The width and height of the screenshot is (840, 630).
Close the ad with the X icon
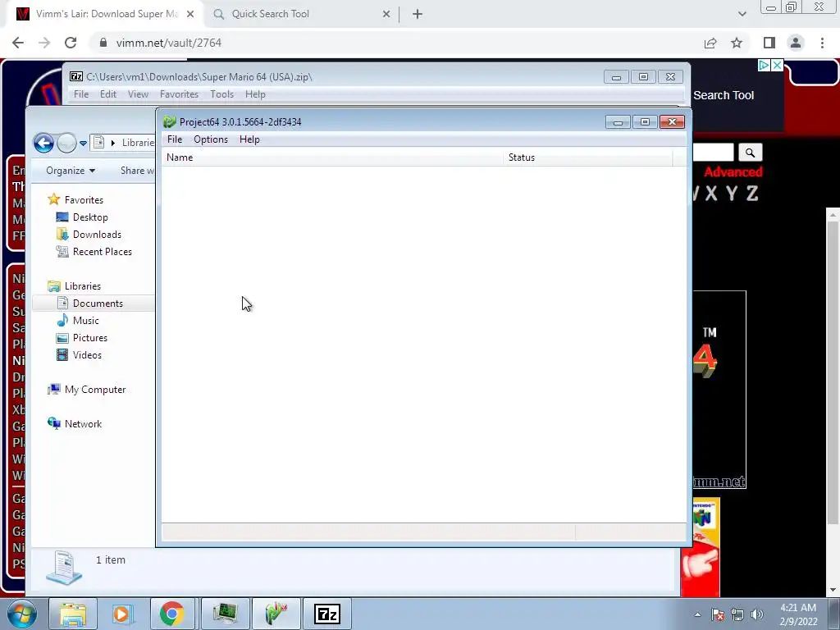pyautogui.click(x=778, y=66)
